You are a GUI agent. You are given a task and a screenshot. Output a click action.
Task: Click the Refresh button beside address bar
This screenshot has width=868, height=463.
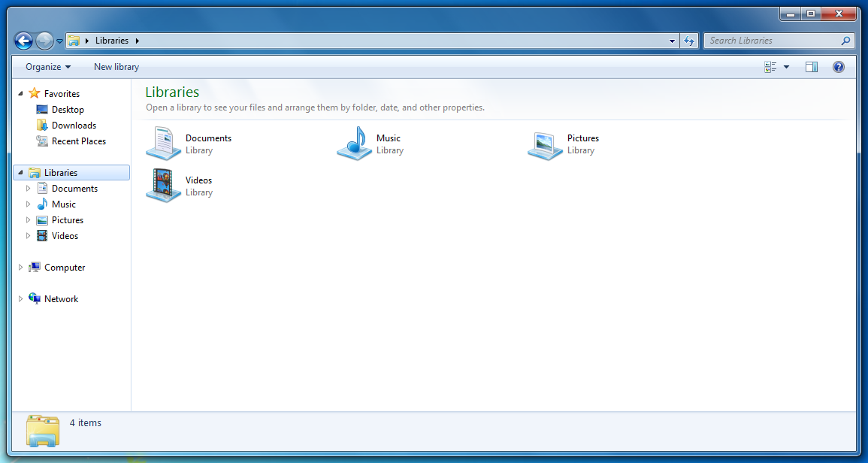click(x=690, y=41)
